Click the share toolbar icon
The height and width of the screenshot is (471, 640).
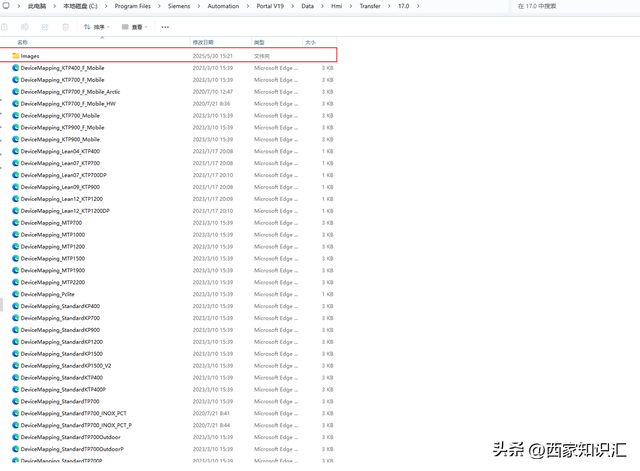pos(45,27)
